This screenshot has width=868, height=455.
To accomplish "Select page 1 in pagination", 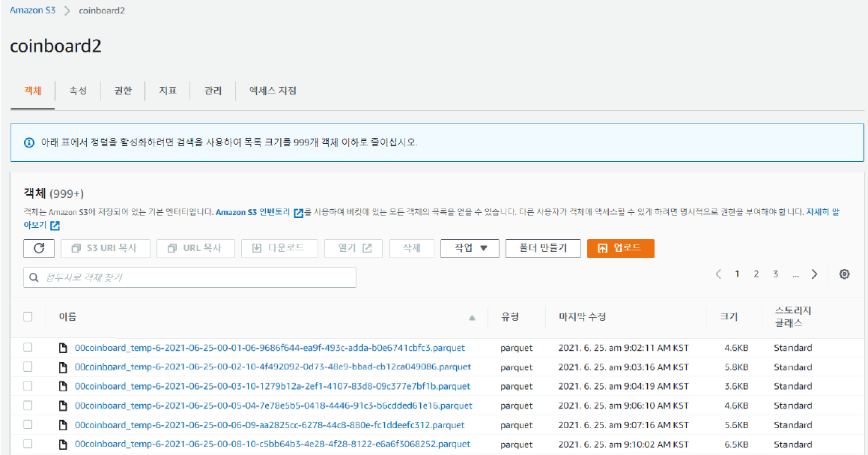I will pos(737,274).
